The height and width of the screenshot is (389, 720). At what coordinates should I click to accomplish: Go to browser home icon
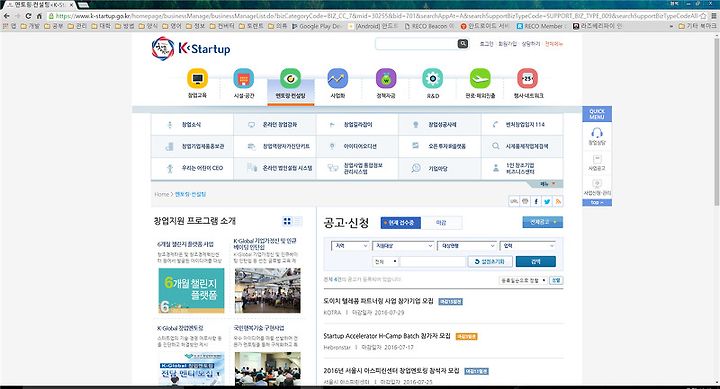click(40, 16)
